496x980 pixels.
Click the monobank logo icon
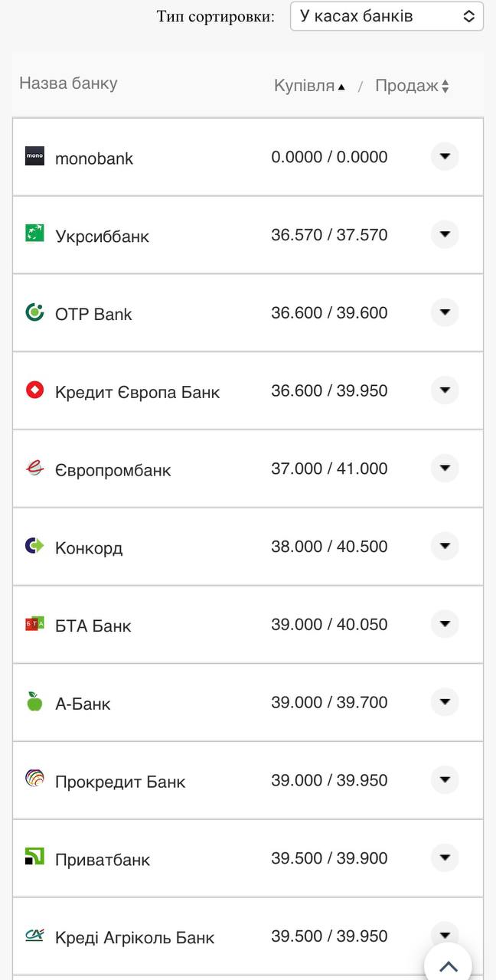34,156
